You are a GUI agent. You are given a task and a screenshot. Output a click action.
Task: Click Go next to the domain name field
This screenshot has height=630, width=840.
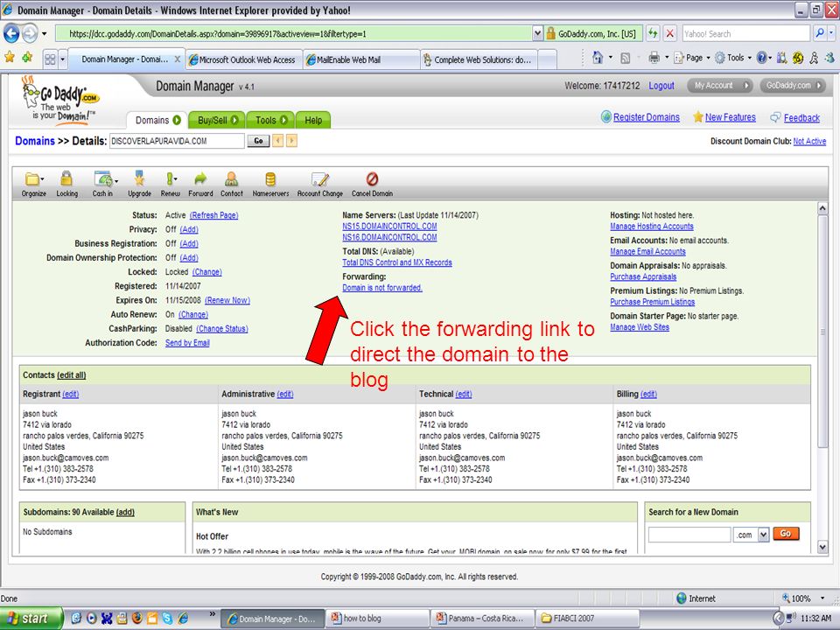258,141
